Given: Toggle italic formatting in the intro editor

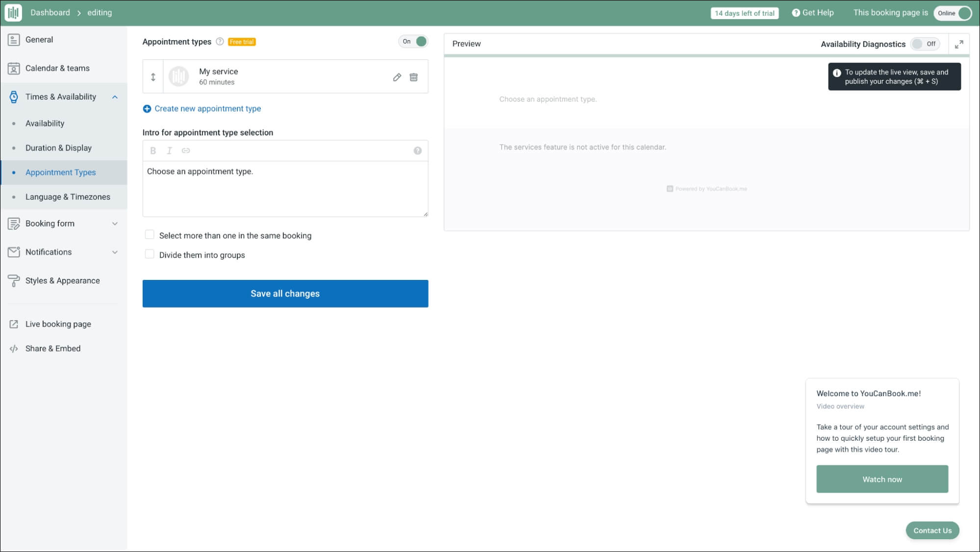Looking at the screenshot, I should tap(169, 151).
